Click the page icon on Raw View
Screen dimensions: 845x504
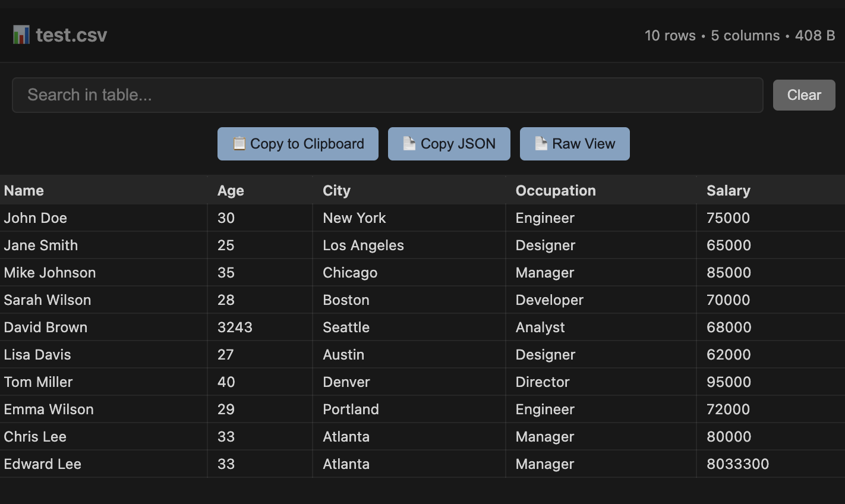541,144
